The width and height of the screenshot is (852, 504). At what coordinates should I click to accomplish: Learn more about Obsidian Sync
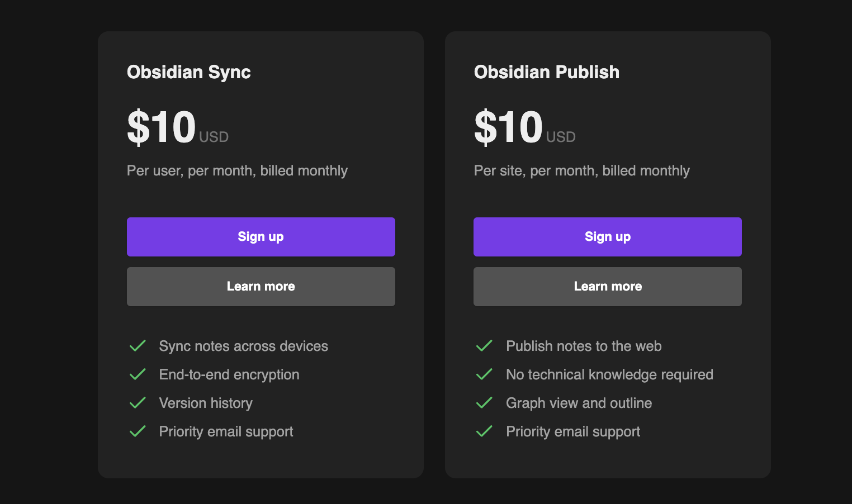click(261, 287)
